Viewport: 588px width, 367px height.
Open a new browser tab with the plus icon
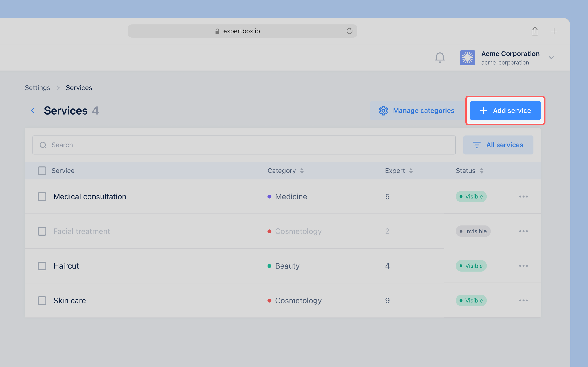(554, 31)
